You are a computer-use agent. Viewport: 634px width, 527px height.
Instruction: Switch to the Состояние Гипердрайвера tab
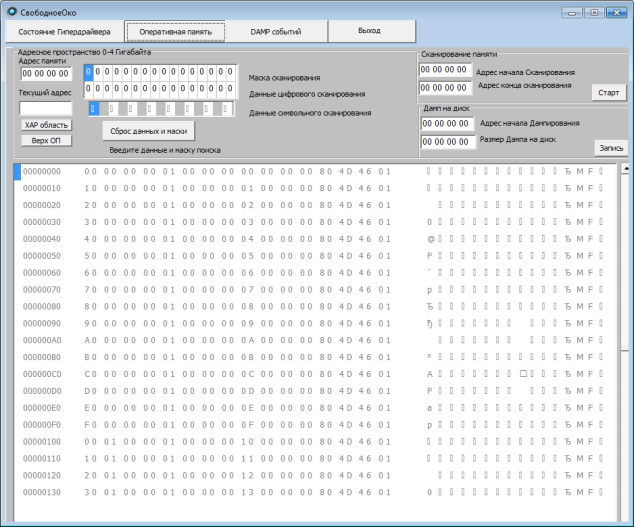(x=64, y=31)
